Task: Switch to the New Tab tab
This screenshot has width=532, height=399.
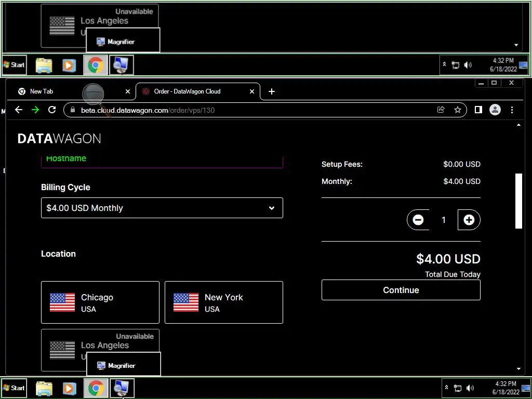Action: tap(71, 91)
